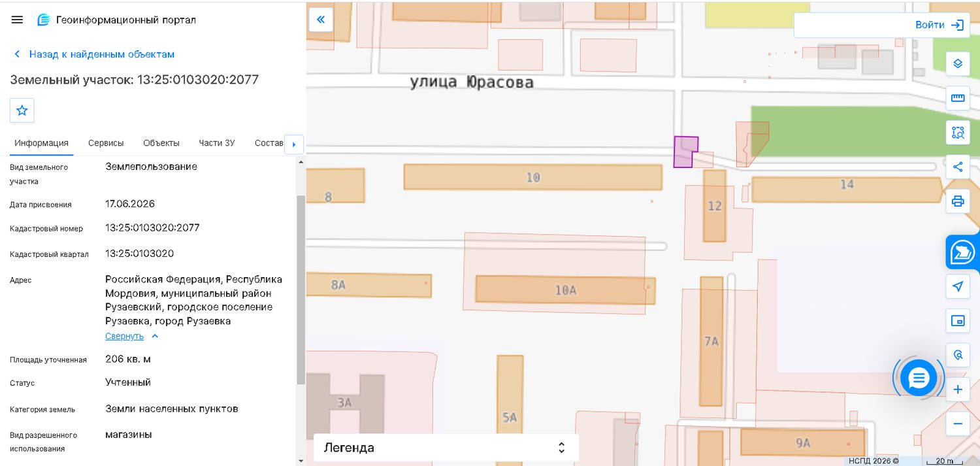Activate the ruler measurement tool

(x=958, y=98)
